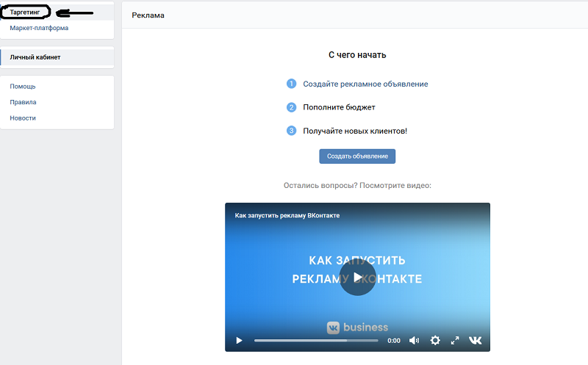Seek in the video progress bar
The image size is (588, 365).
tap(316, 341)
